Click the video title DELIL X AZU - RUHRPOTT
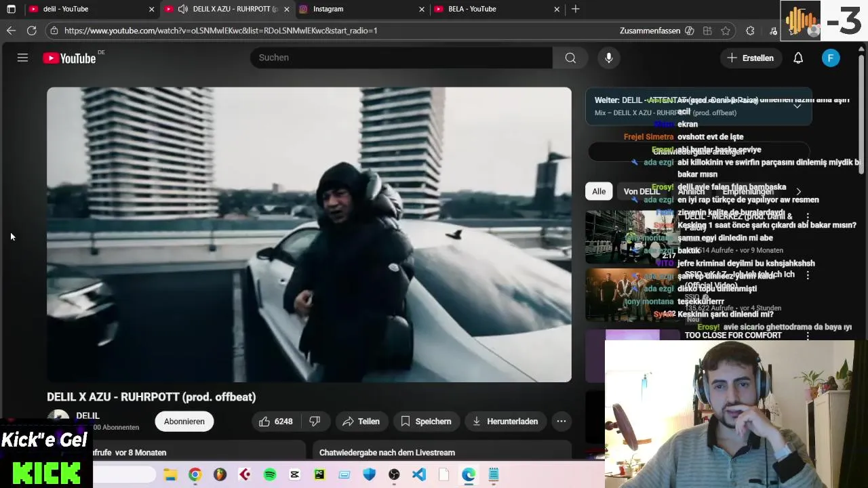 coord(151,397)
